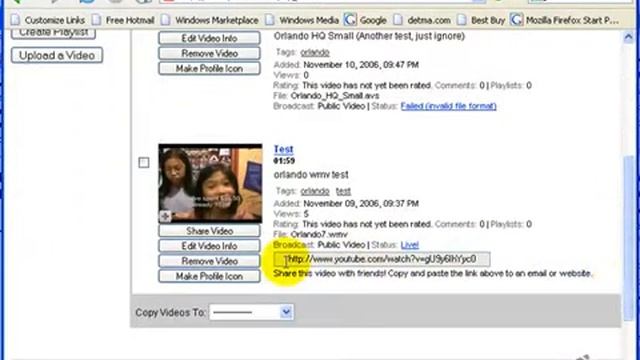The image size is (640, 360).
Task: Click the 'Orlando7.wmv' file name
Action: 319,235
